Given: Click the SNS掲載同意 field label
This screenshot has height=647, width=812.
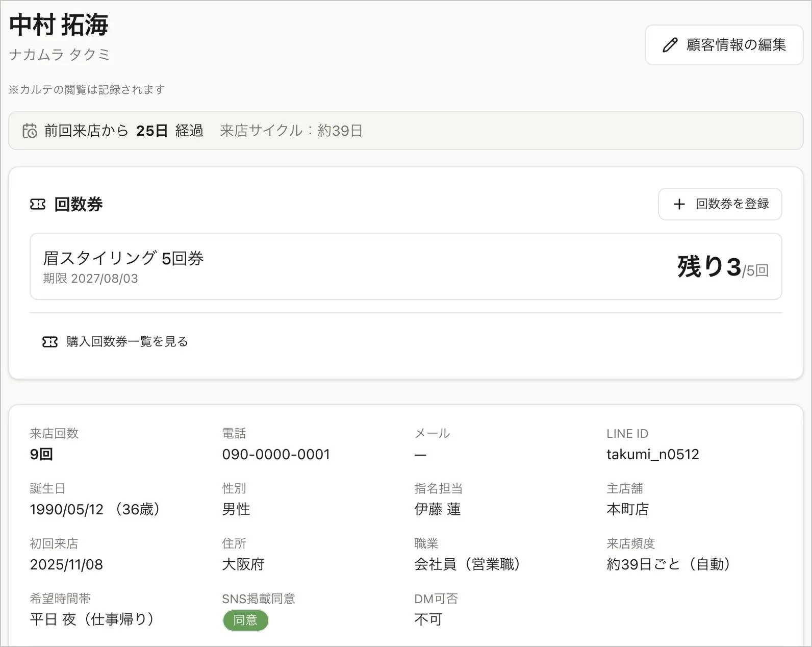Looking at the screenshot, I should pyautogui.click(x=259, y=599).
